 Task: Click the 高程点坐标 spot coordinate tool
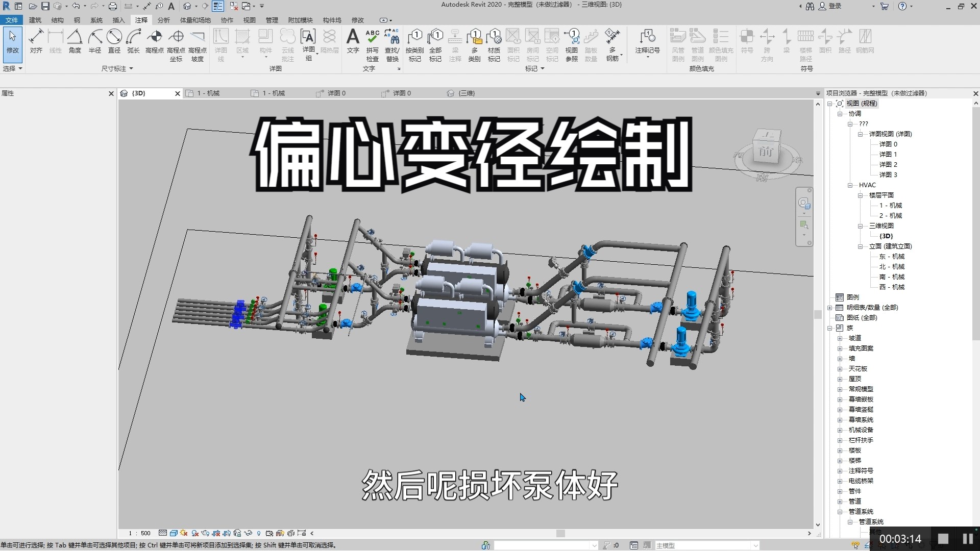pos(176,45)
